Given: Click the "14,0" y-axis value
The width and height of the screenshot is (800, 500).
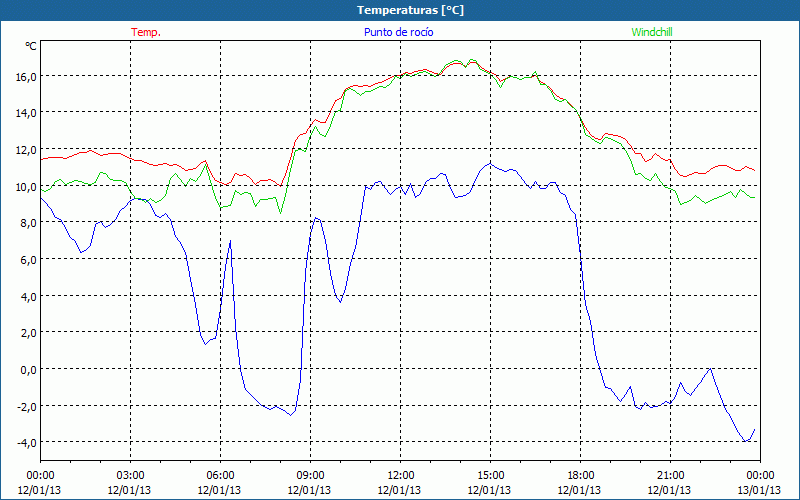Looking at the screenshot, I should pos(26,113).
